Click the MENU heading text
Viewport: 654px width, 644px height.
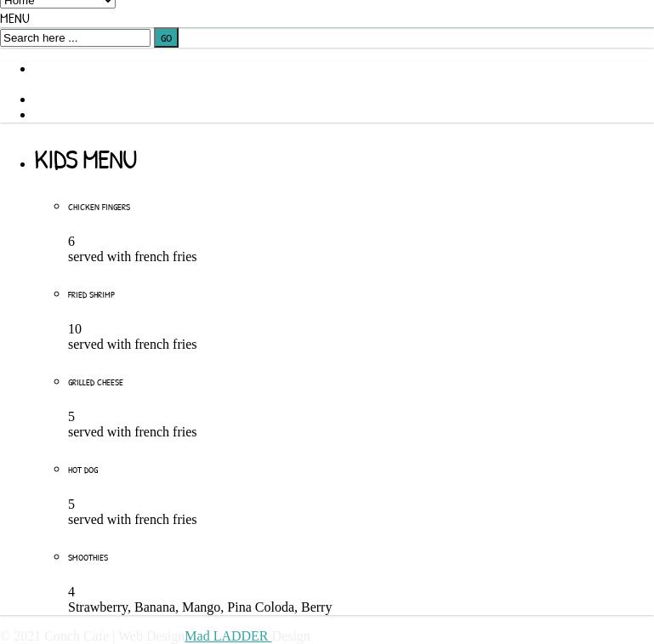click(x=14, y=19)
